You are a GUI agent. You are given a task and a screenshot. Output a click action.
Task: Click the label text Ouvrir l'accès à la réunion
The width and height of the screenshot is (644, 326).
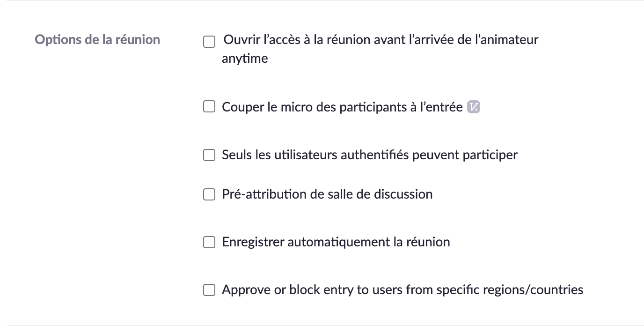coord(381,40)
